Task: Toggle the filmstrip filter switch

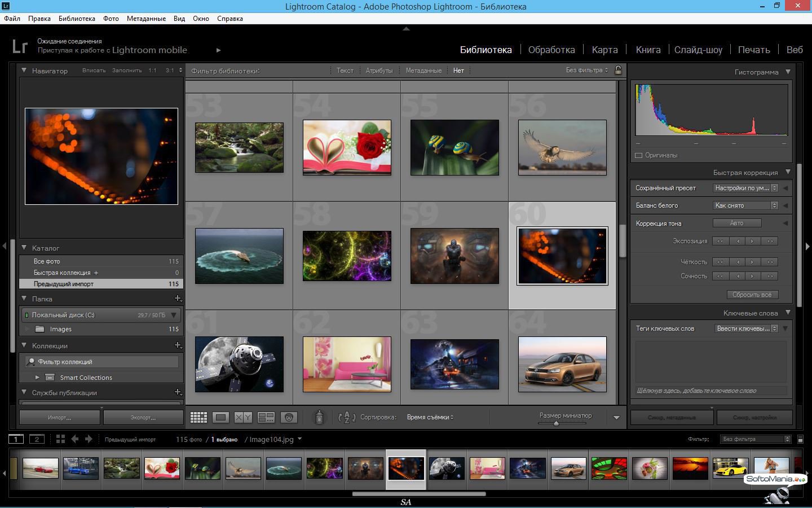Action: coord(800,439)
